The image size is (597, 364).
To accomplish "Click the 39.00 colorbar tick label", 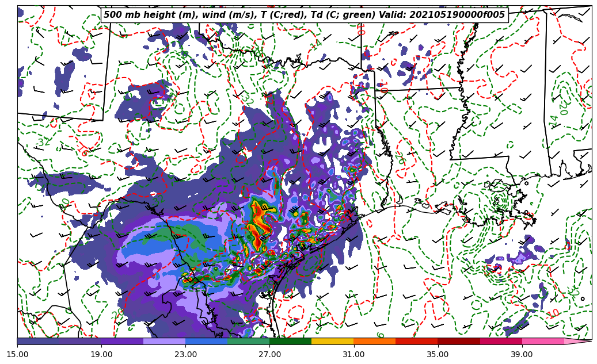I will pyautogui.click(x=522, y=354).
